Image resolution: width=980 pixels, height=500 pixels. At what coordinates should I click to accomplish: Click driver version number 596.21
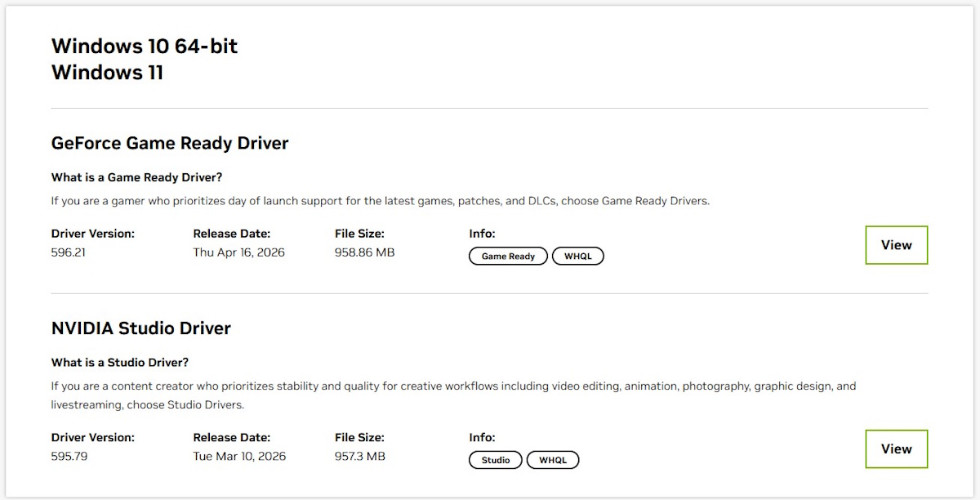69,252
